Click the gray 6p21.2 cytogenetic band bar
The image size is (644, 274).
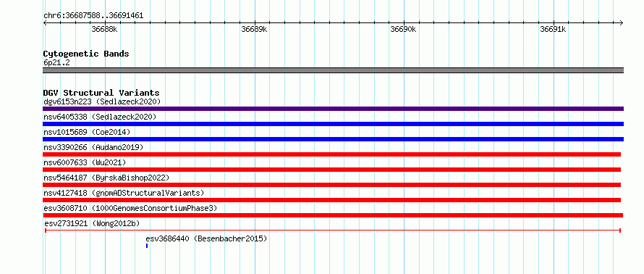(333, 70)
